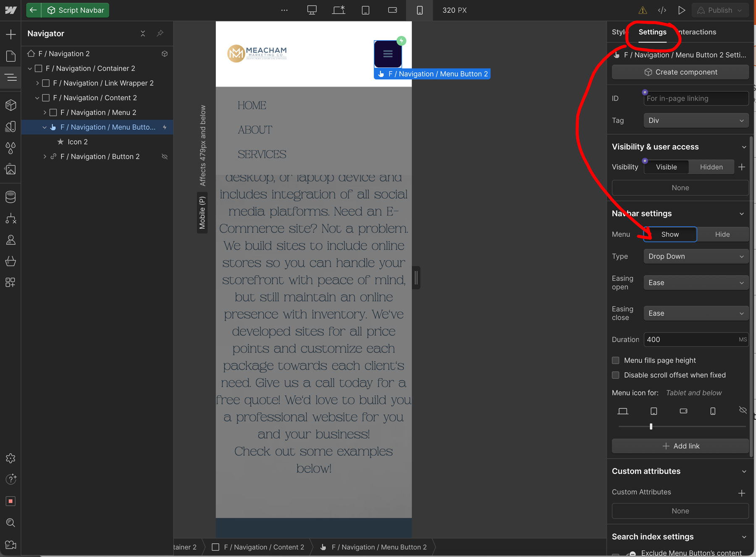This screenshot has width=756, height=557.
Task: Expand the F / Navigation / Menu 2 layer
Action: coord(45,112)
